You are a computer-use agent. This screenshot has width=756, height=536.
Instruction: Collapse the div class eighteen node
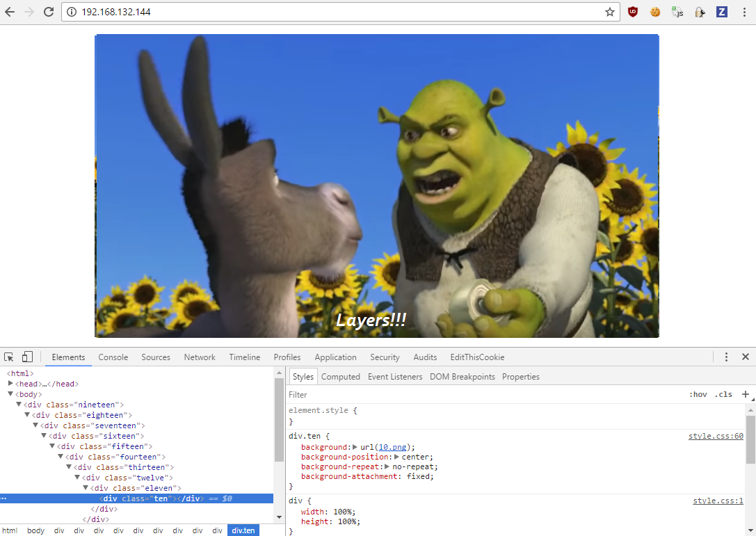(x=27, y=414)
